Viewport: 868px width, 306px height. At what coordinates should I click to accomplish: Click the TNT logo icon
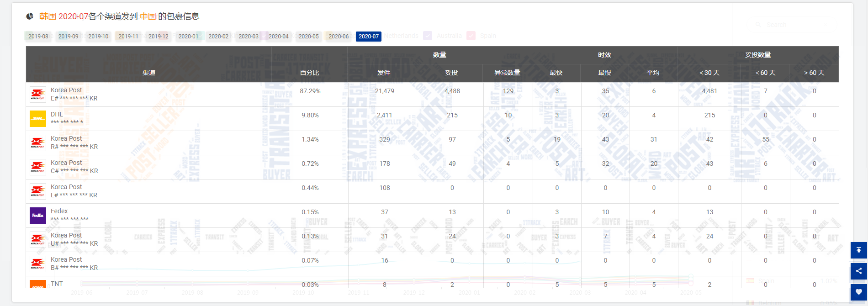(38, 284)
